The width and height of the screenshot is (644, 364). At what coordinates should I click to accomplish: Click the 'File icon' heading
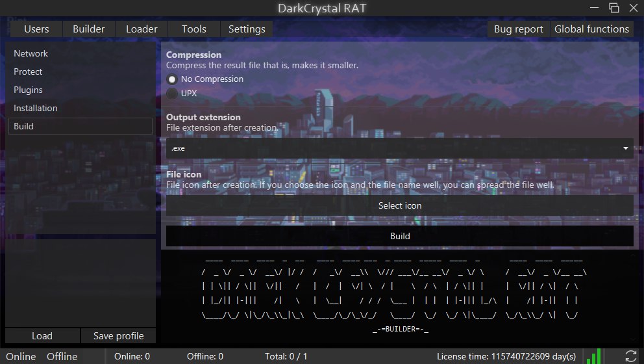pyautogui.click(x=184, y=174)
